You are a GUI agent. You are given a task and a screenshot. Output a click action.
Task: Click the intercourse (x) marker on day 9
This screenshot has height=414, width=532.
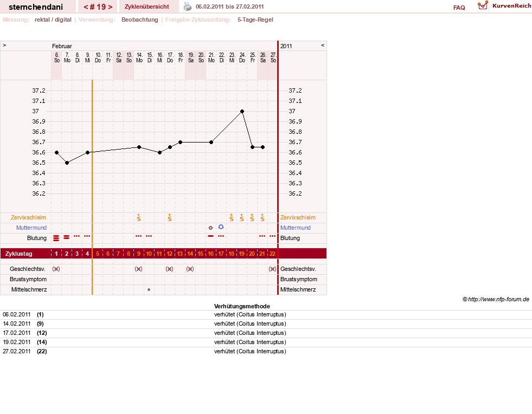pyautogui.click(x=138, y=269)
